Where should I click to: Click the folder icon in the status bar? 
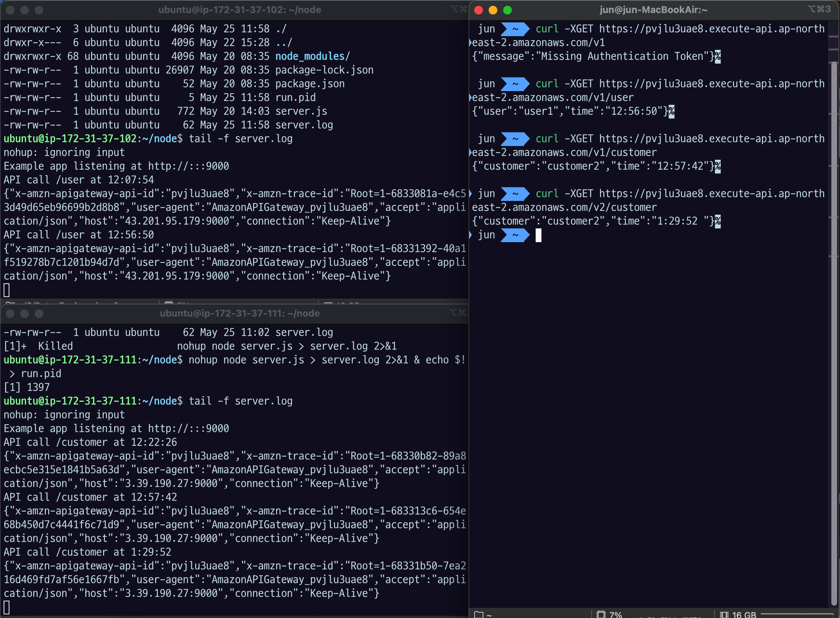[x=479, y=614]
